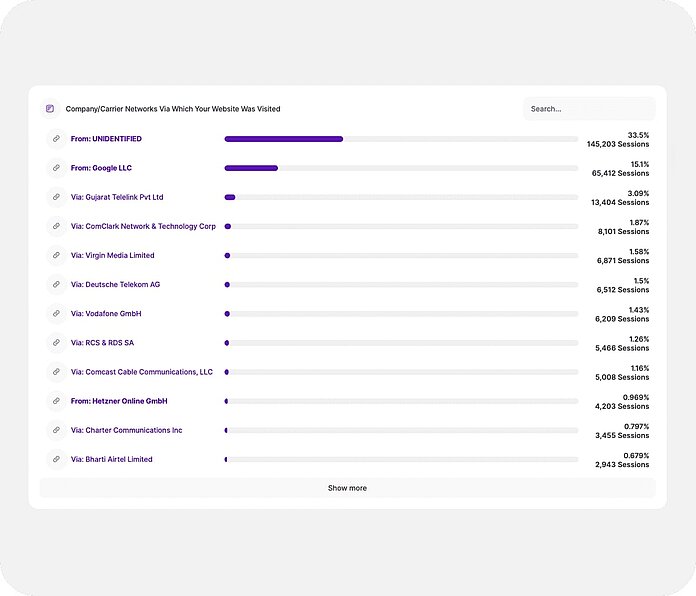
Task: Click the panel title about Company/Carrier Networks
Action: [x=173, y=109]
